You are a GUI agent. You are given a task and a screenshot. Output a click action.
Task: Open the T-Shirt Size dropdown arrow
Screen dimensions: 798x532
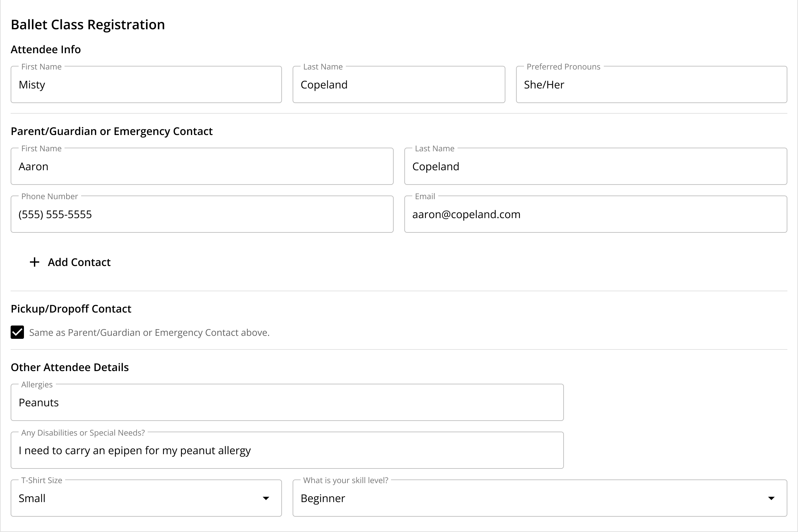tap(266, 498)
